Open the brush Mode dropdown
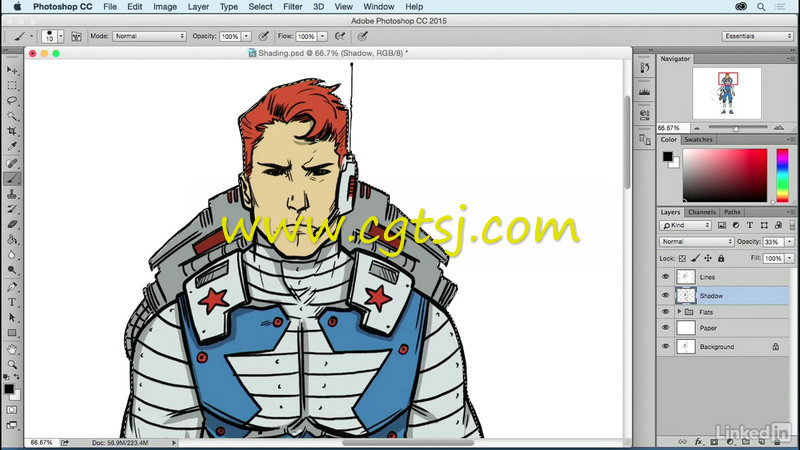Screen dimensions: 800x450 [149, 36]
